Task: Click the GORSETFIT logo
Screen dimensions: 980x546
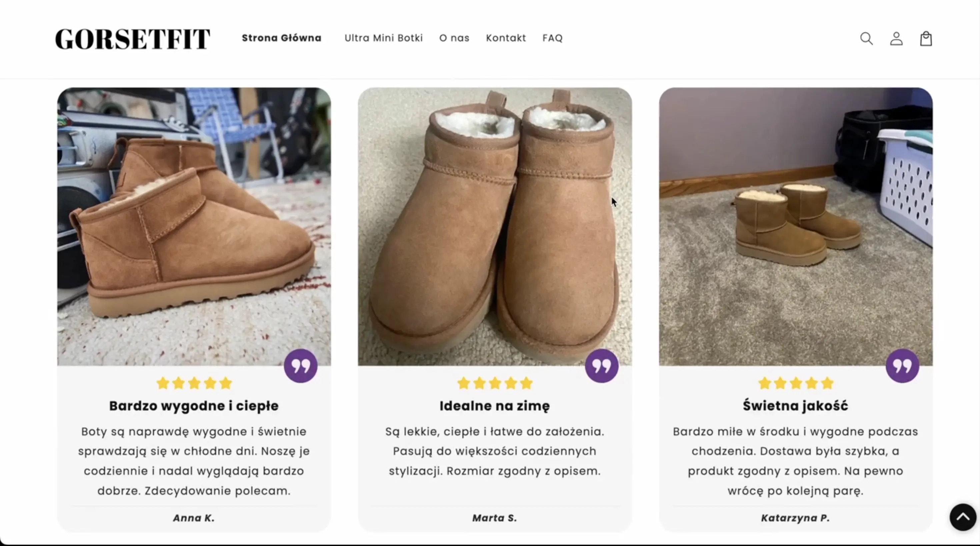Action: coord(132,39)
